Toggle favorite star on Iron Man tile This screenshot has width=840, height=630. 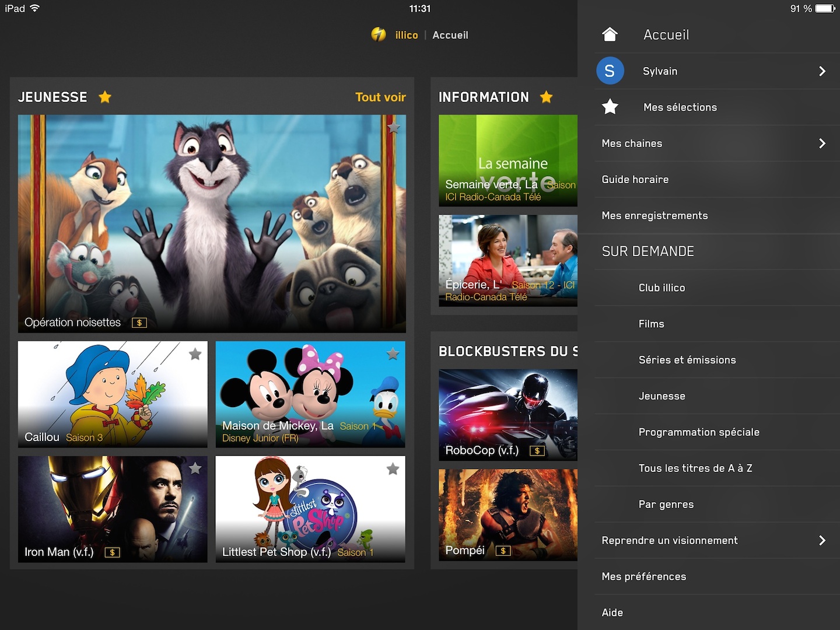tap(195, 468)
